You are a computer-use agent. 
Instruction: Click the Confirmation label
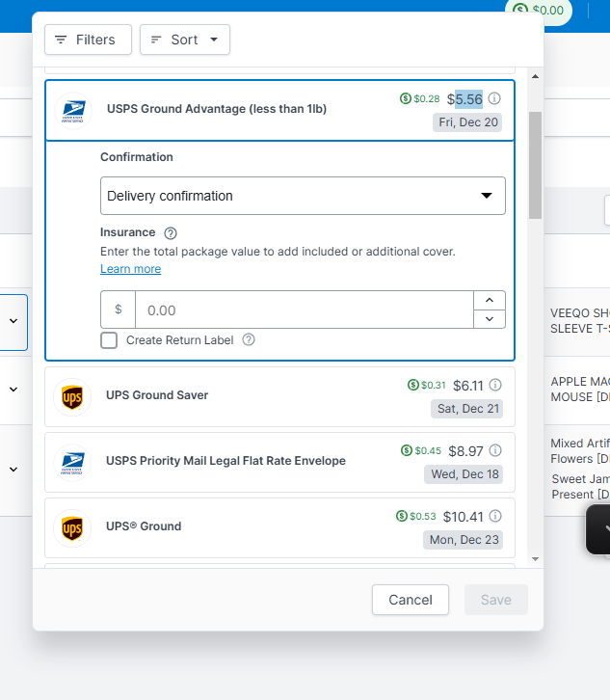pos(137,157)
